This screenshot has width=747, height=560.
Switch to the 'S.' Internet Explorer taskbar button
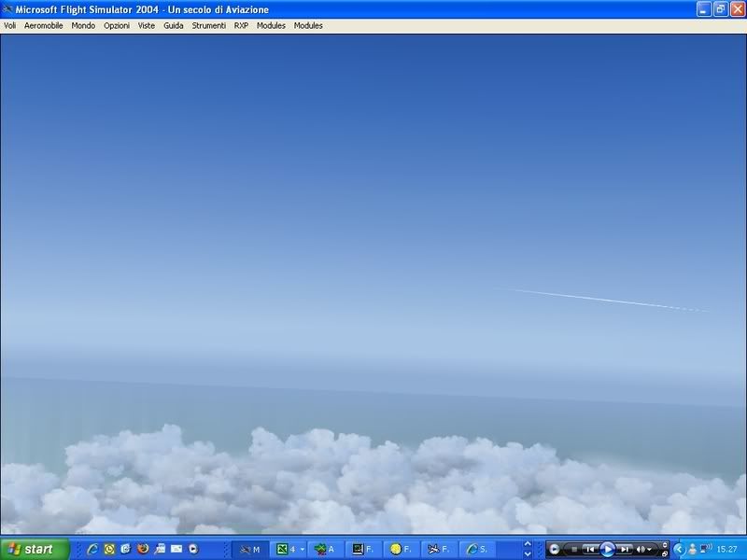tap(477, 550)
